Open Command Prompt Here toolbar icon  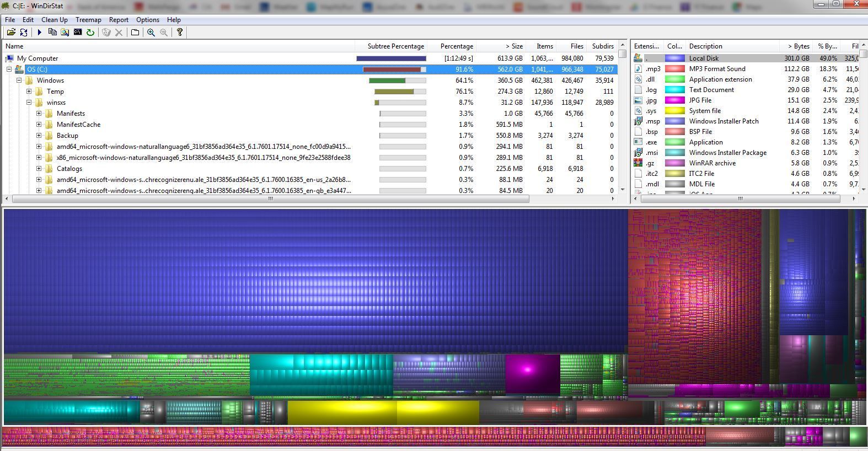(78, 33)
